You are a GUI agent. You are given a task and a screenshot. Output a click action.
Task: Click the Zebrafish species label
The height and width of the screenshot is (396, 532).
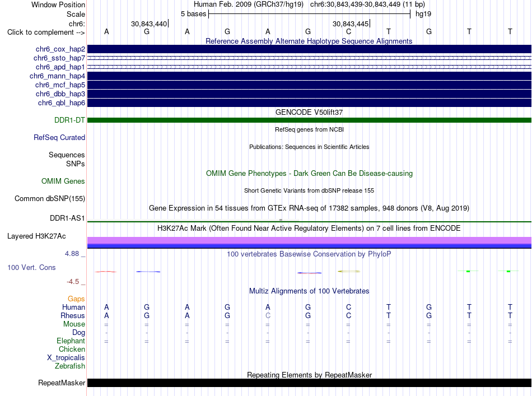tap(70, 366)
